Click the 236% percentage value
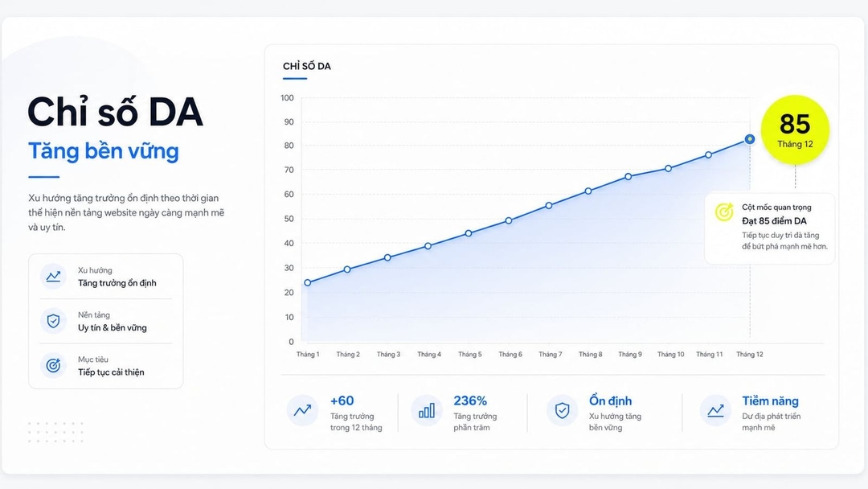This screenshot has height=489, width=868. 470,401
